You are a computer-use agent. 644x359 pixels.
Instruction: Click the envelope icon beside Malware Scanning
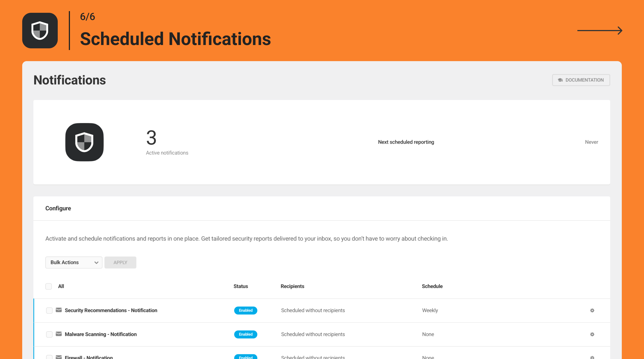click(59, 334)
